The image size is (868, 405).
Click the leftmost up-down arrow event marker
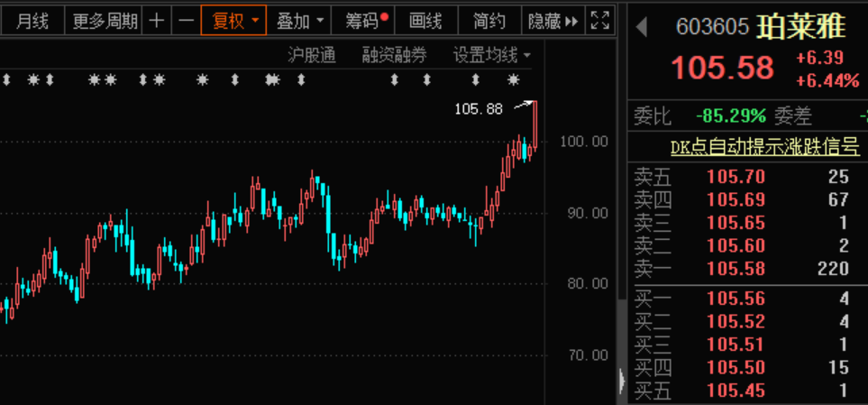click(x=5, y=80)
